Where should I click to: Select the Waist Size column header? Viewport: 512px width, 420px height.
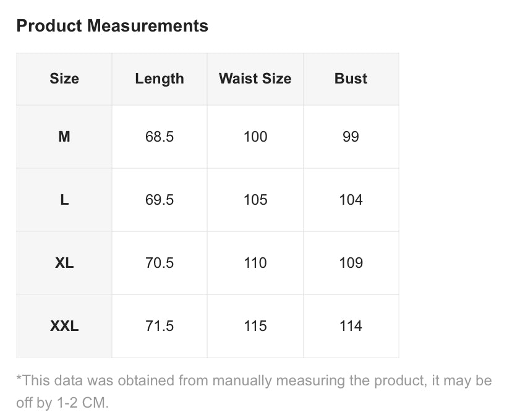click(x=255, y=79)
